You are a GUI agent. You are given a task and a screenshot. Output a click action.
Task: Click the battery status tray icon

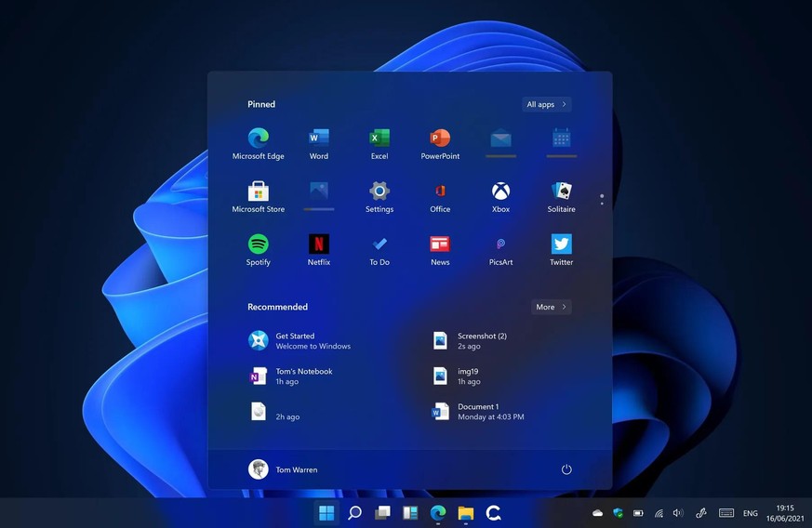point(638,513)
